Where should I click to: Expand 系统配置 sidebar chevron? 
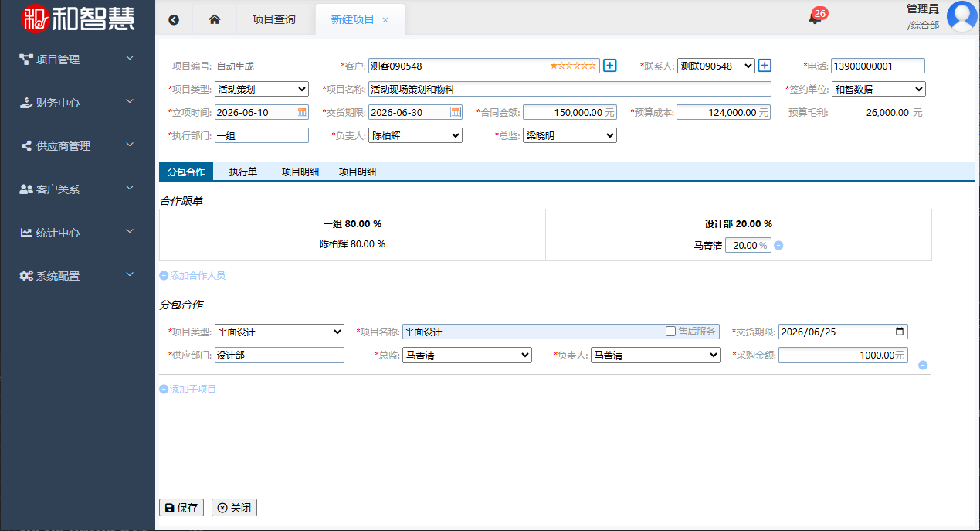click(130, 274)
